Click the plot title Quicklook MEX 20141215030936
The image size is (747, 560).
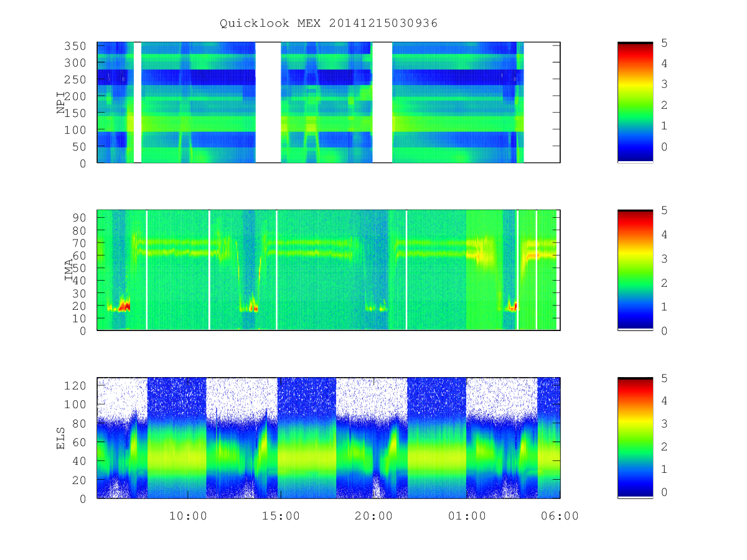tap(329, 23)
